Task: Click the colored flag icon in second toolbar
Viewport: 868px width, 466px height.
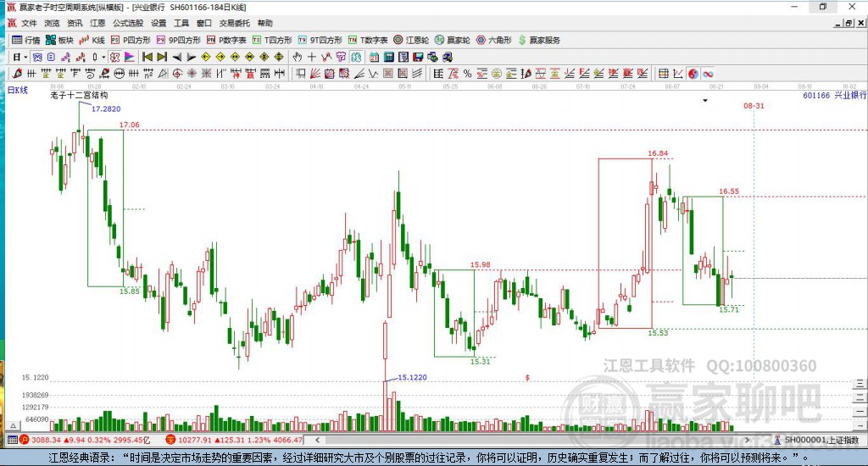Action: [130, 57]
